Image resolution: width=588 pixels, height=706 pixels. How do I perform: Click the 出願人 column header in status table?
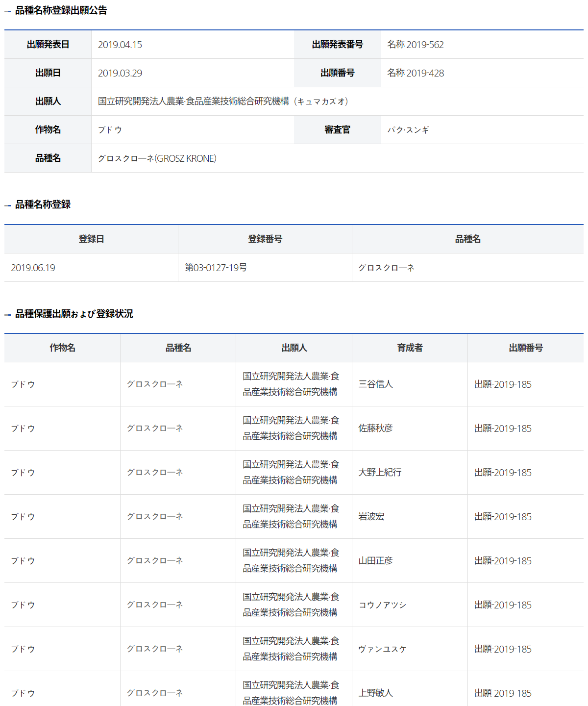[x=294, y=348]
